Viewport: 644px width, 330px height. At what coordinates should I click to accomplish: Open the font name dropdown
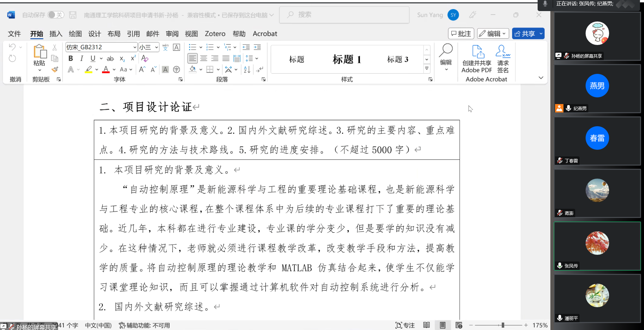tap(135, 47)
